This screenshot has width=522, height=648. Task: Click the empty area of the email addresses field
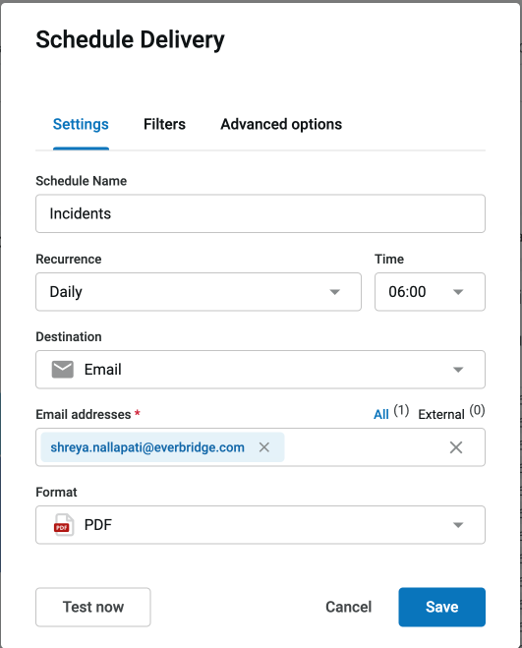coord(364,447)
